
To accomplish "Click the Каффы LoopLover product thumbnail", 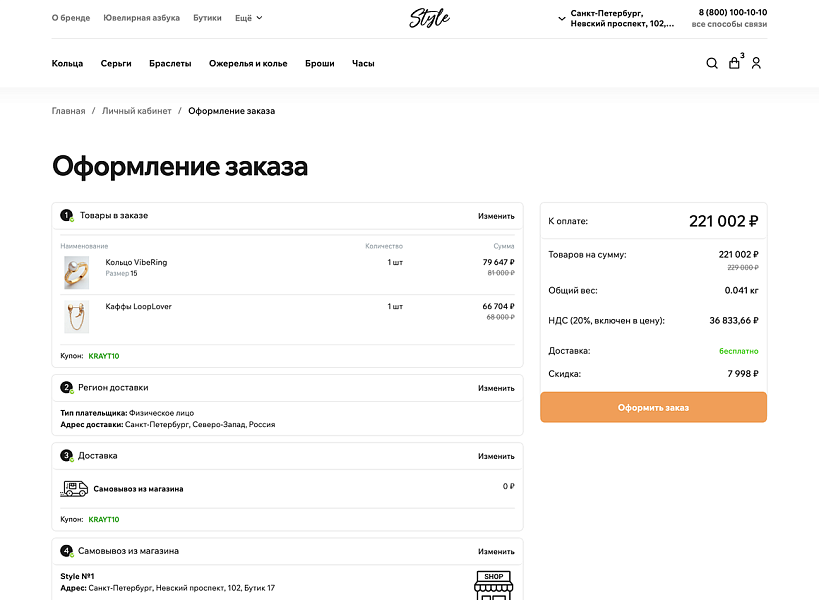I will click(x=78, y=316).
